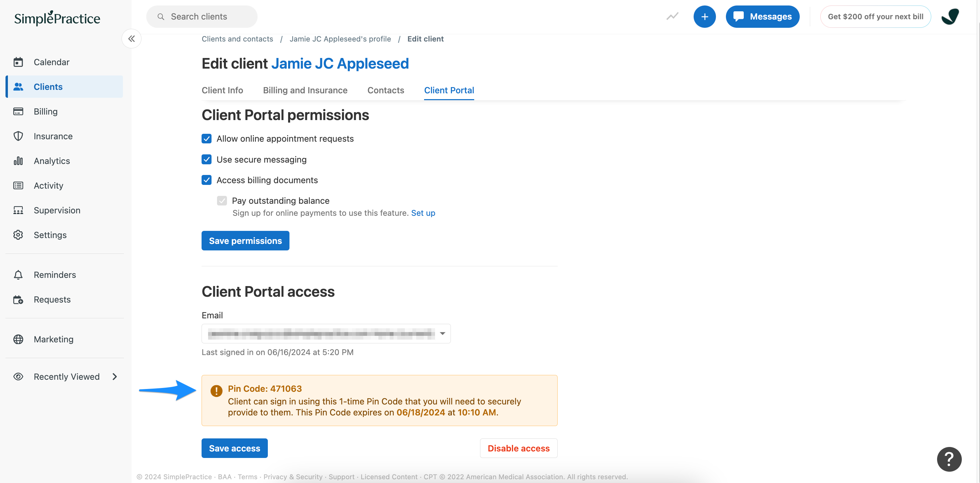Click the Supervision icon in sidebar
The image size is (980, 483).
(18, 210)
